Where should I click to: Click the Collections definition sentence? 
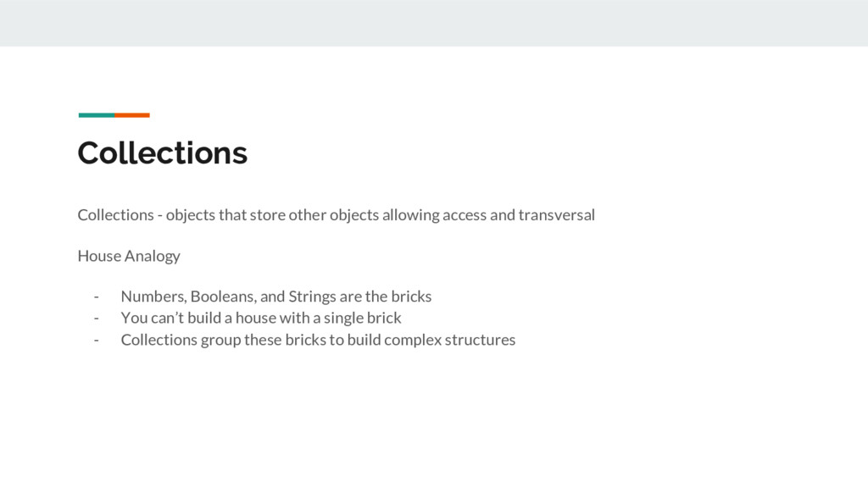(x=336, y=214)
